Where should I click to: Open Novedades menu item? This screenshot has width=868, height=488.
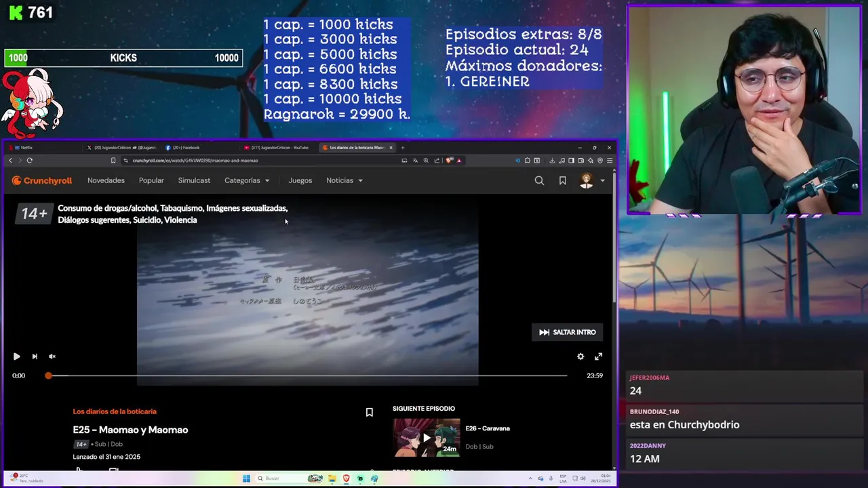(106, 180)
